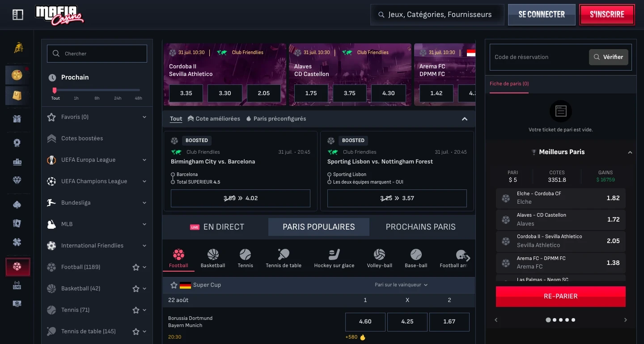Open the playing cards icon in sidebar
This screenshot has width=644, height=344.
coord(17,223)
